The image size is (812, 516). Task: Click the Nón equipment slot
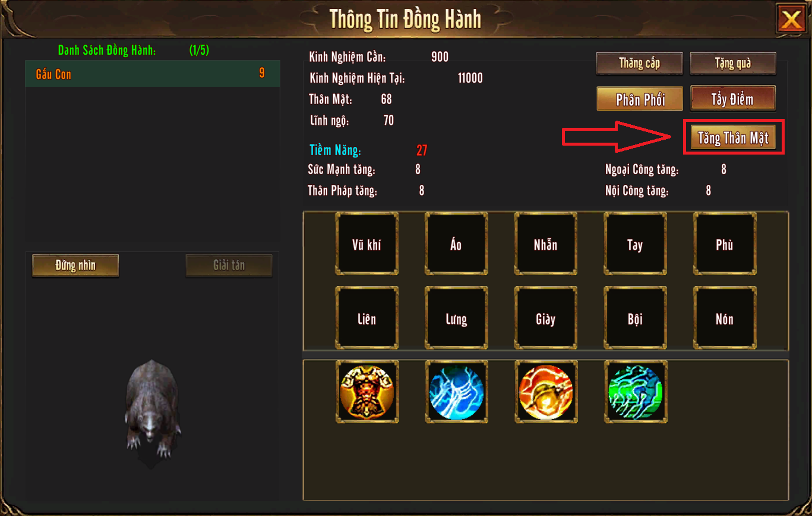click(x=725, y=319)
